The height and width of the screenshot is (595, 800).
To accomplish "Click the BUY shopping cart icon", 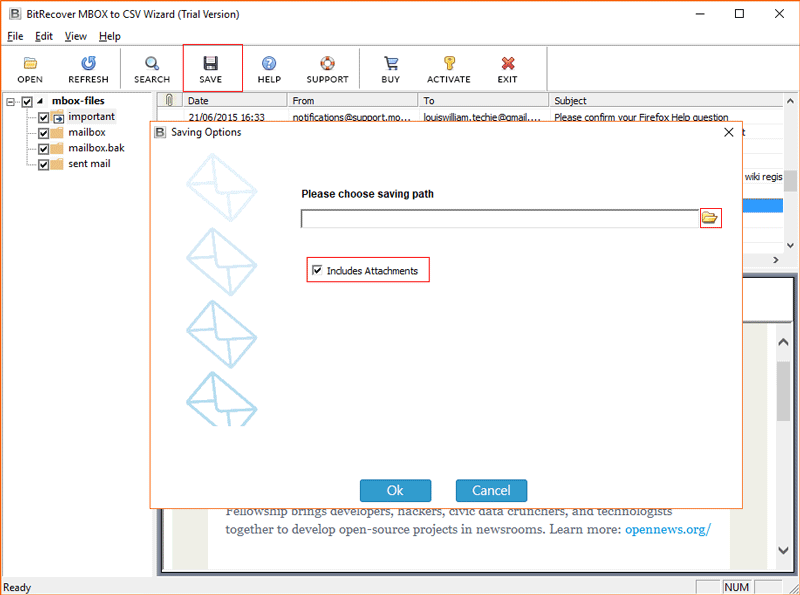I will click(x=391, y=69).
